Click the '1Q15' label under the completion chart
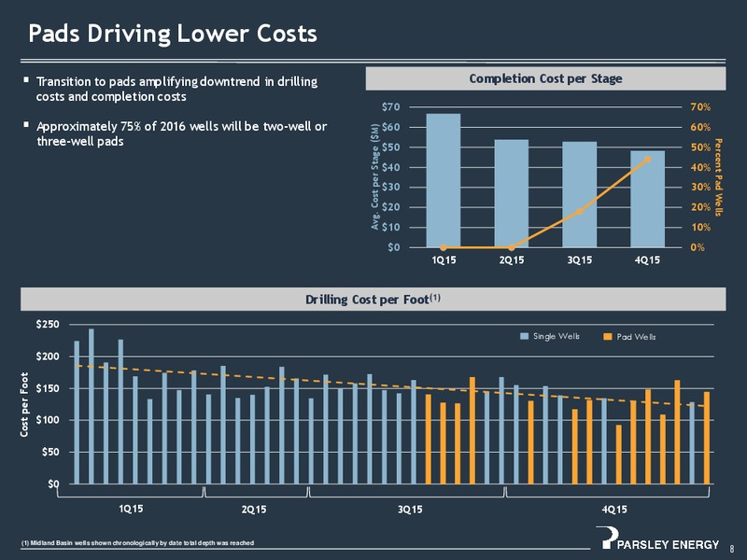 click(444, 260)
